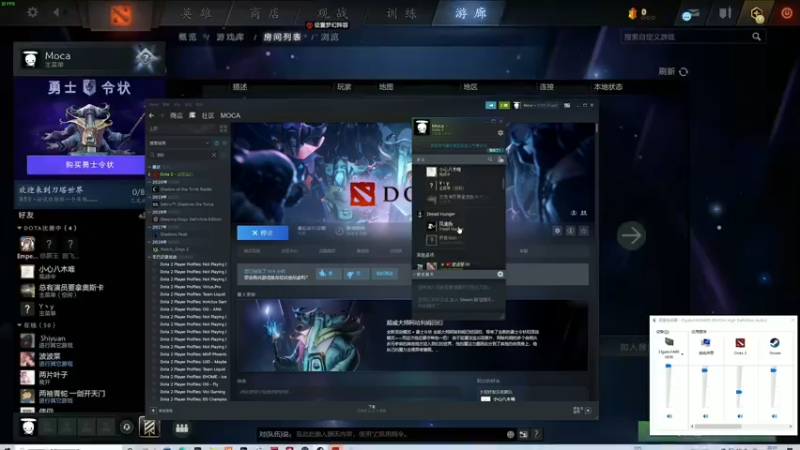Click the Dota 2 back arrow near the logo
The width and height of the screenshot is (800, 450).
[x=57, y=12]
